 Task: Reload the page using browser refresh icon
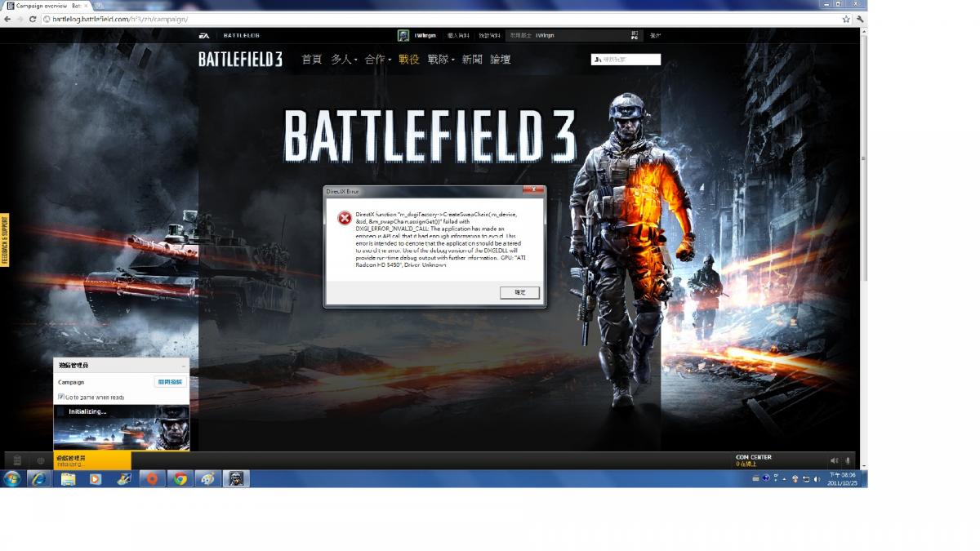click(x=33, y=19)
